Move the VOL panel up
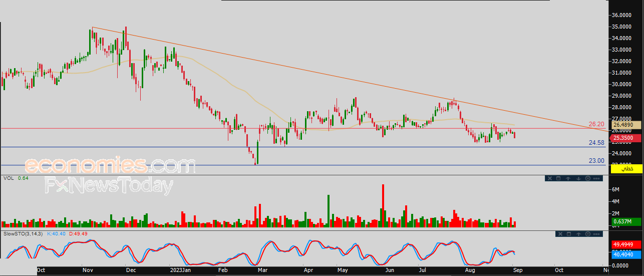The width and height of the screenshot is (644, 276). [x=568, y=178]
